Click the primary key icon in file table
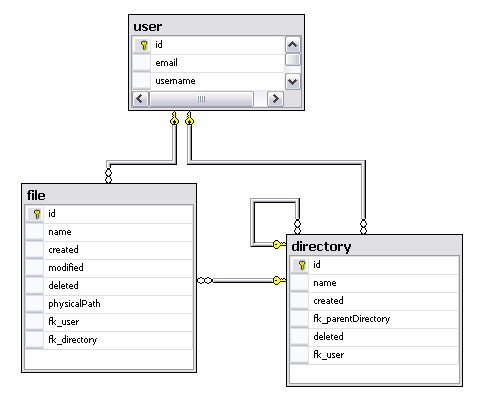Screen dimensions: 494x412 37,214
